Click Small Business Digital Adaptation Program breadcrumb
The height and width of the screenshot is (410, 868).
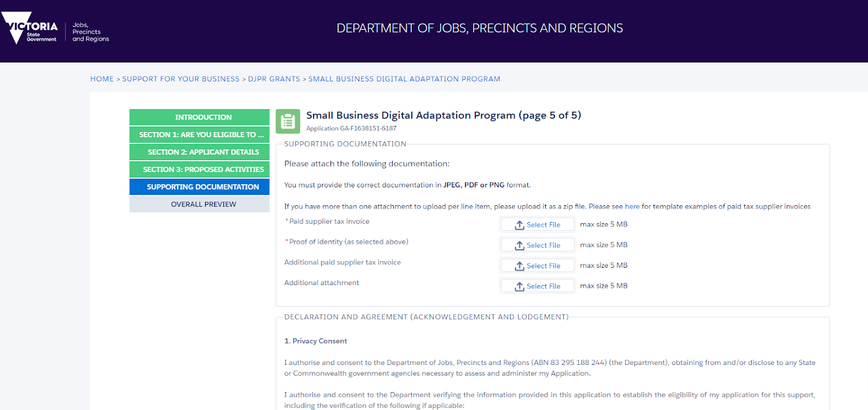pyautogui.click(x=404, y=79)
